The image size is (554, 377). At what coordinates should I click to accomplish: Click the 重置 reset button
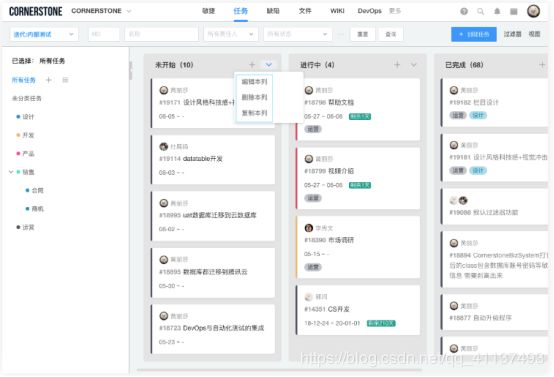(363, 34)
